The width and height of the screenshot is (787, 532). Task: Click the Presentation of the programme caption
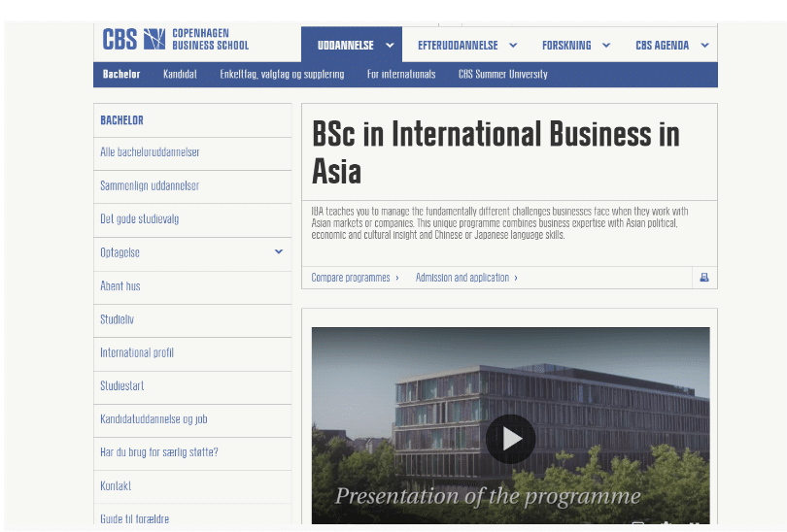tap(488, 496)
